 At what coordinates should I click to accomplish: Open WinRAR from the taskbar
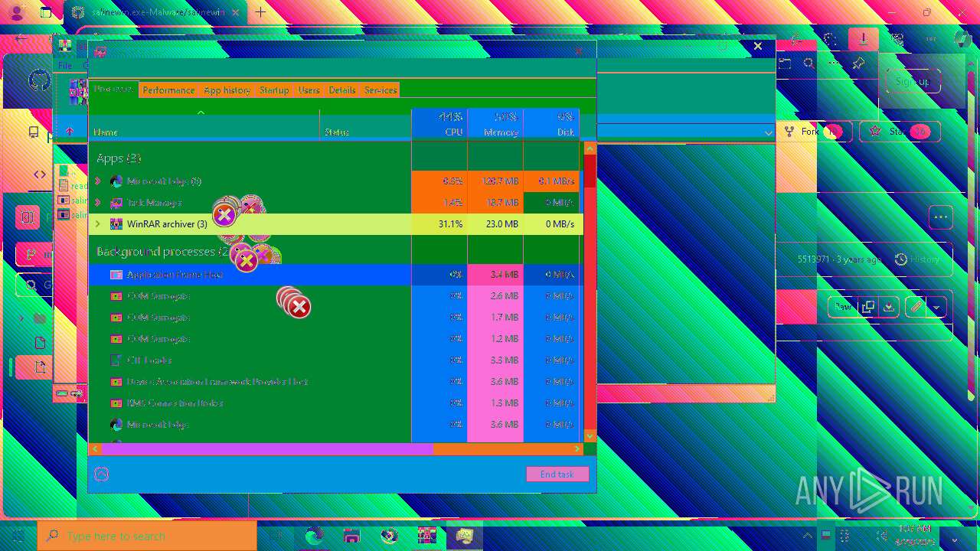426,536
